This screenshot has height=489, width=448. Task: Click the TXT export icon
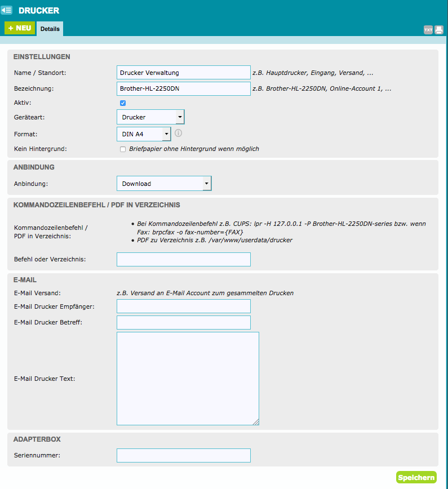[x=428, y=30]
